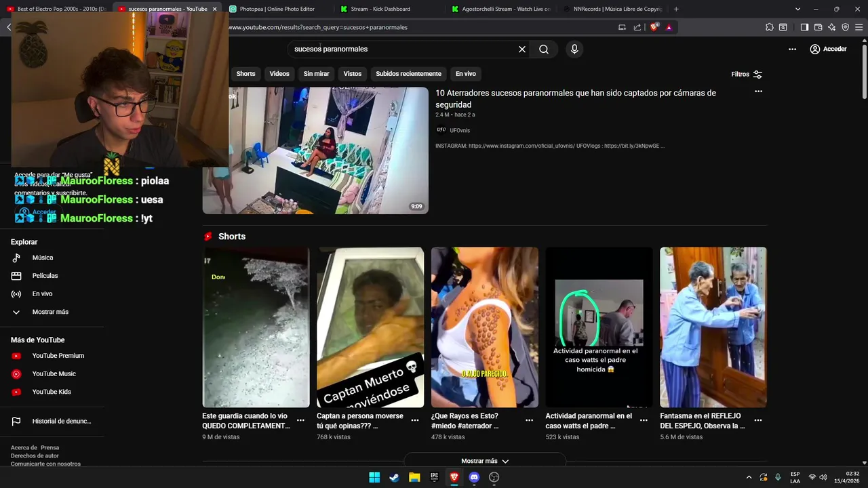Click the Brave Rewards triangle icon
The image size is (868, 488).
(x=669, y=27)
